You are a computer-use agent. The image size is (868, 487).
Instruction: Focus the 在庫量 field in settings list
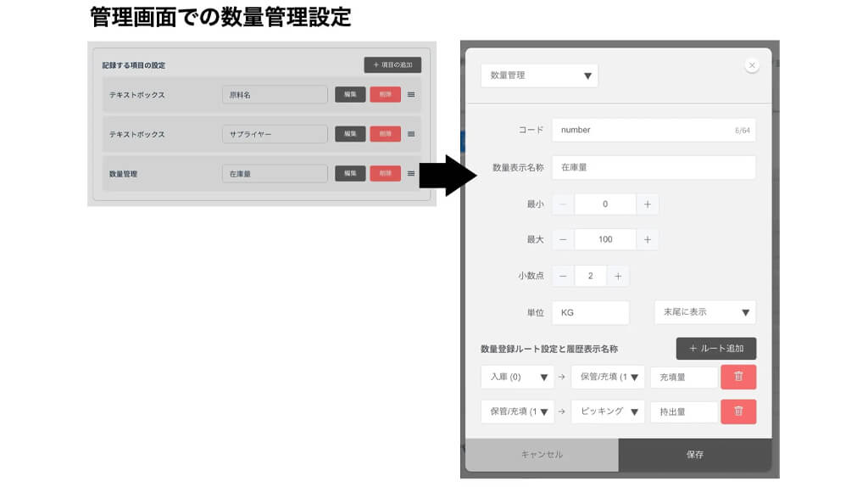[x=275, y=173]
